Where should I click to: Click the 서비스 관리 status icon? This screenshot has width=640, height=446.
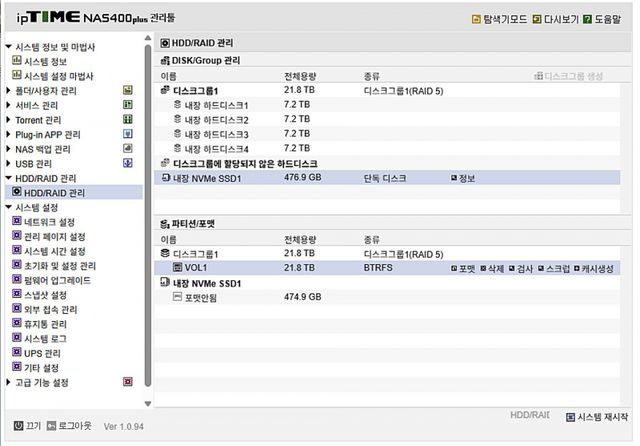(x=128, y=105)
